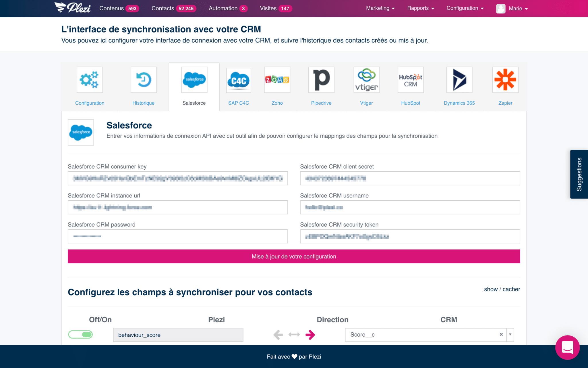Focus the Salesforce CRM username field
The height and width of the screenshot is (368, 588).
click(410, 207)
